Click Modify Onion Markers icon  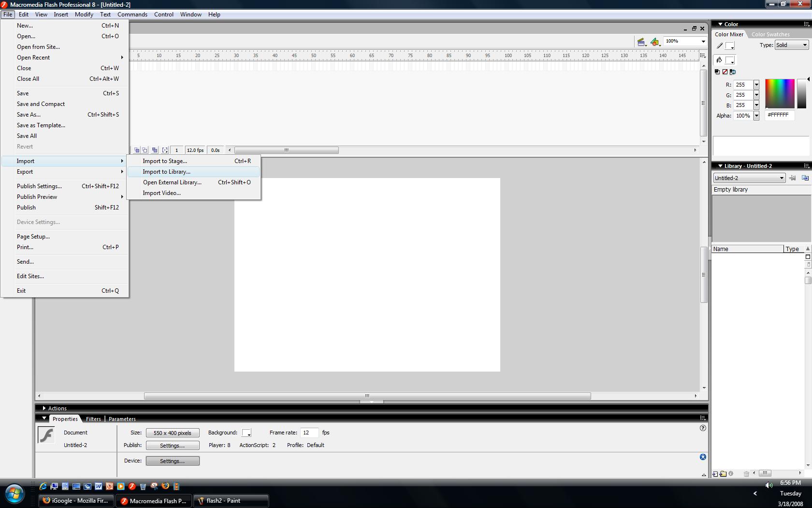point(165,150)
